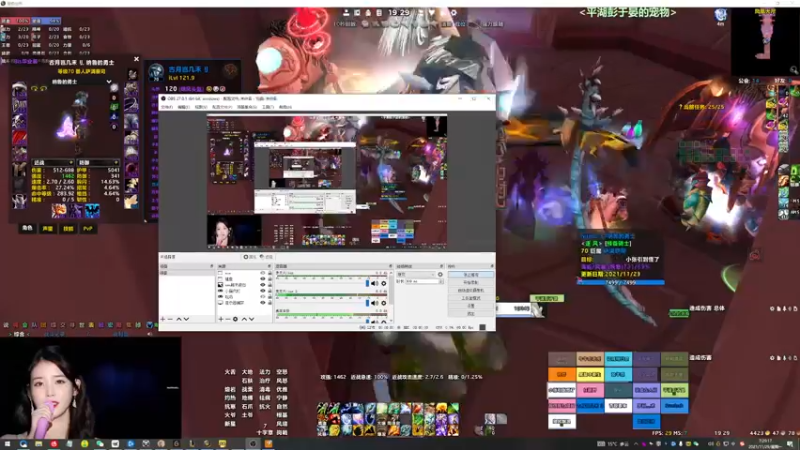Open OBS Edit menu

[184, 107]
